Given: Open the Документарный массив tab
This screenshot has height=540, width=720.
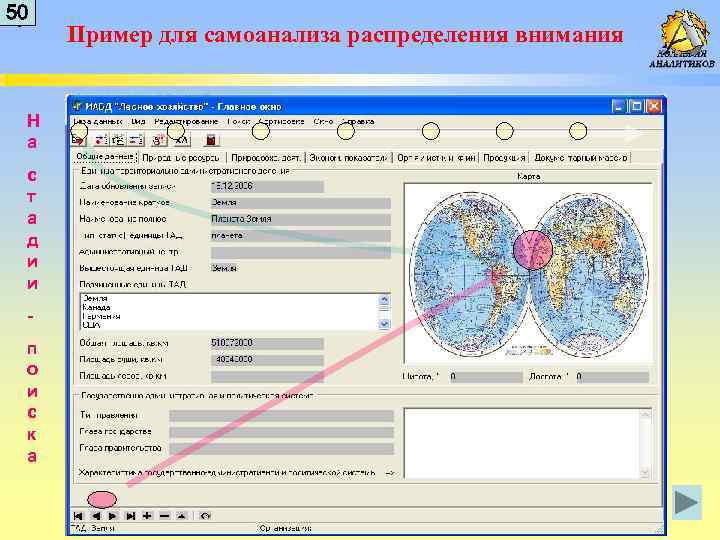Looking at the screenshot, I should (x=580, y=158).
